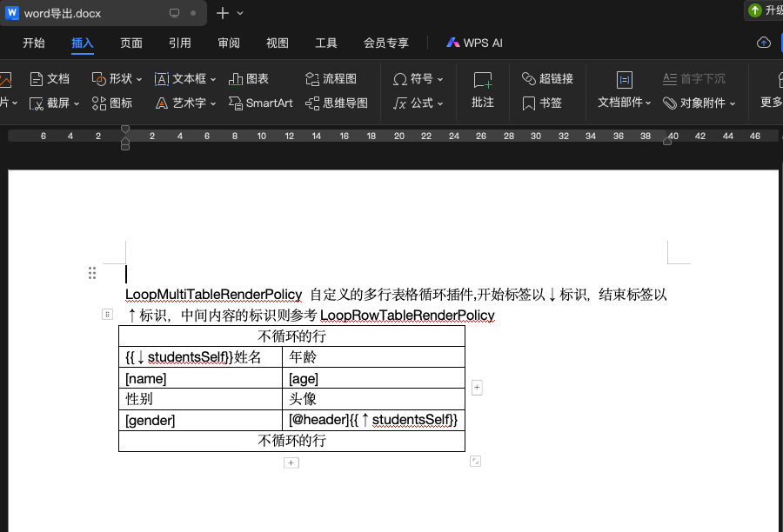Launch WPS AI
Viewport: 783px width, 532px height.
[475, 43]
